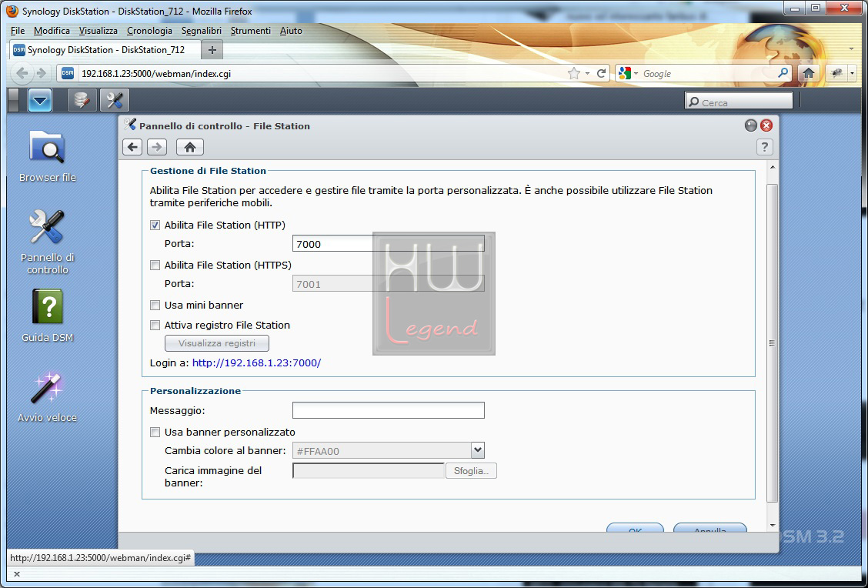
Task: Click the Messaggio text field
Action: click(388, 410)
